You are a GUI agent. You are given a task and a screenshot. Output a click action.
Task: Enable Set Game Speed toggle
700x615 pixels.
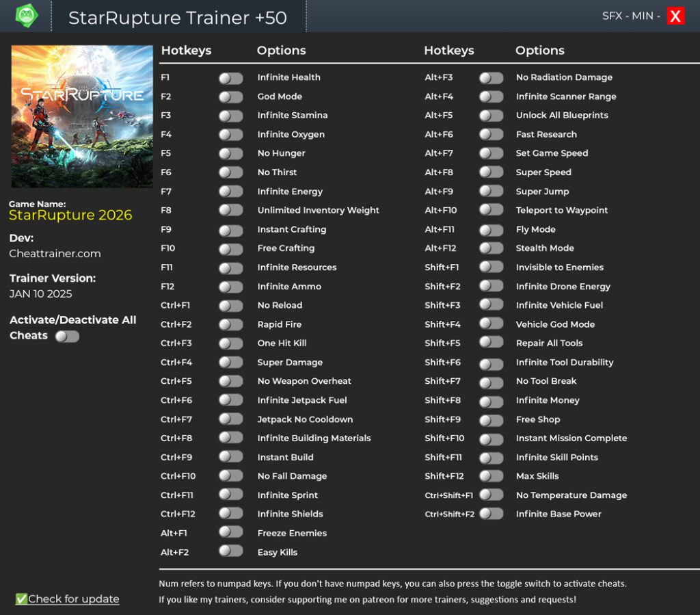(x=491, y=154)
